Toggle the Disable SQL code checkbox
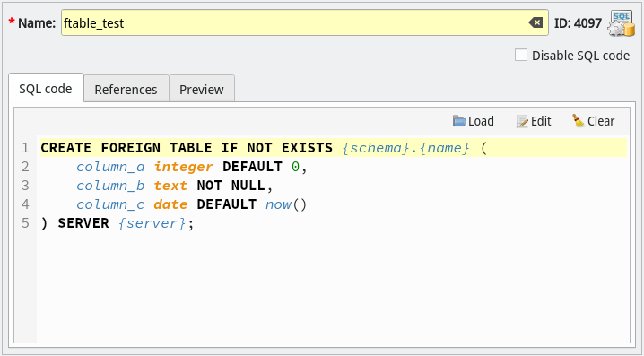 [x=521, y=55]
